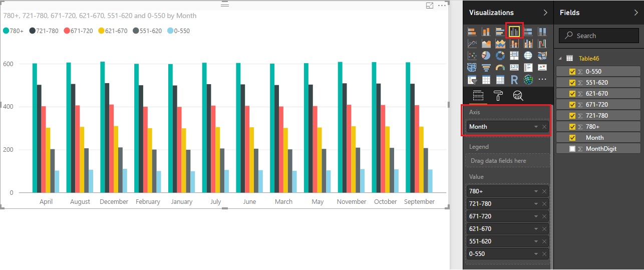Switch to the Fields well tab
The height and width of the screenshot is (270, 644).
pos(478,96)
